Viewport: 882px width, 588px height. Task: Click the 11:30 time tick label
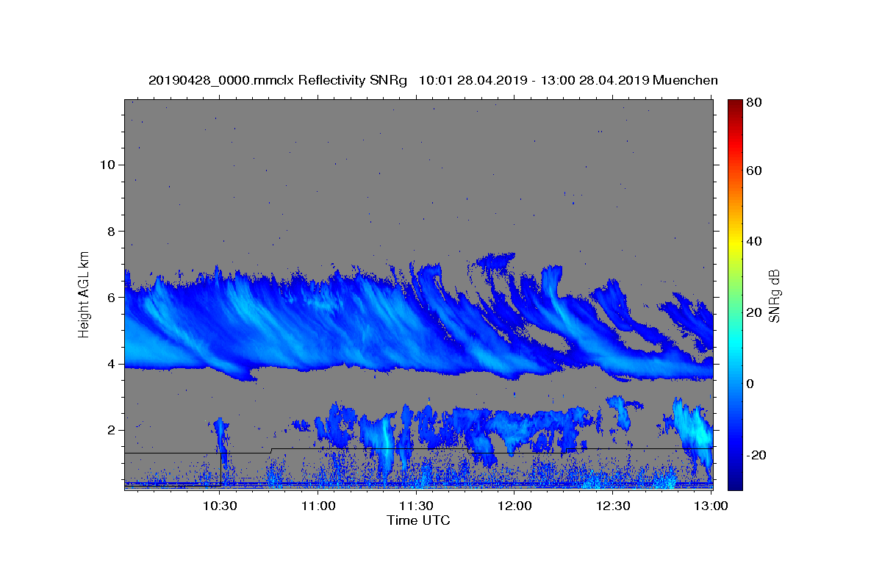416,506
